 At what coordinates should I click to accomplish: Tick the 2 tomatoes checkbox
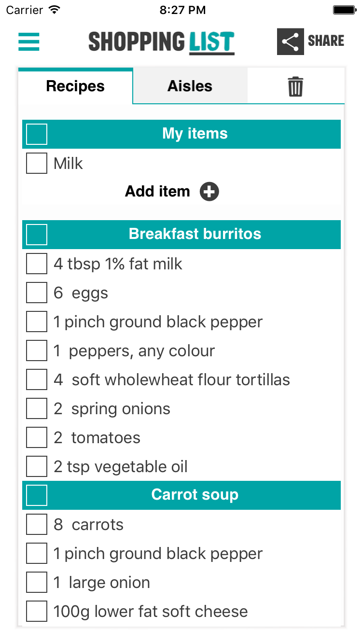click(x=37, y=437)
